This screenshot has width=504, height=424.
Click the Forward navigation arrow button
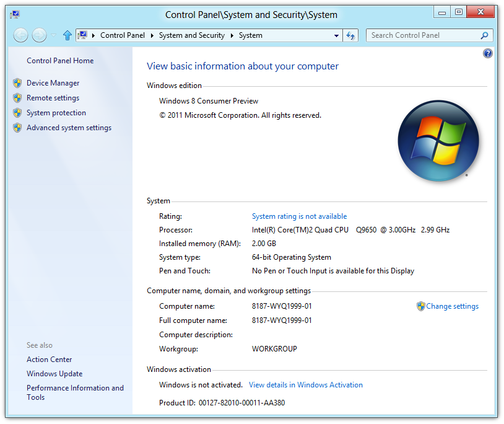point(39,35)
